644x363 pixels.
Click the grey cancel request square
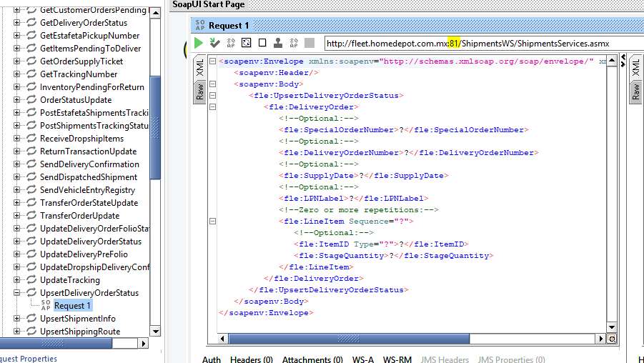(309, 43)
